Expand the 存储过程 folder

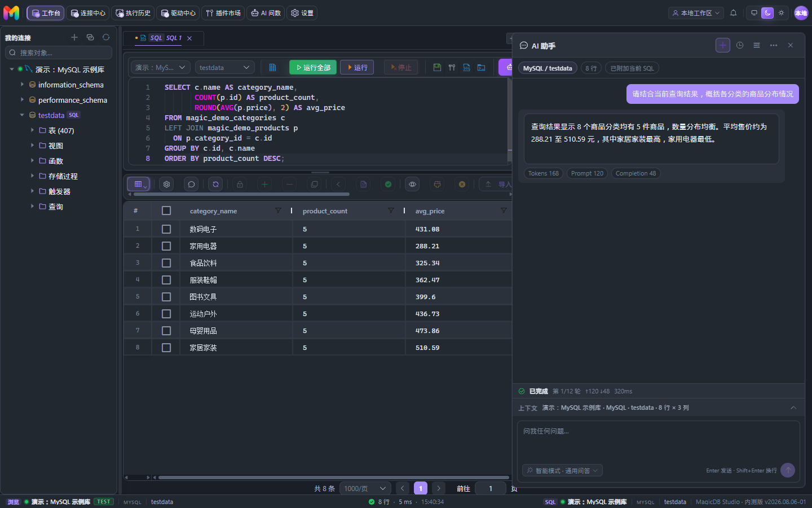pos(32,176)
